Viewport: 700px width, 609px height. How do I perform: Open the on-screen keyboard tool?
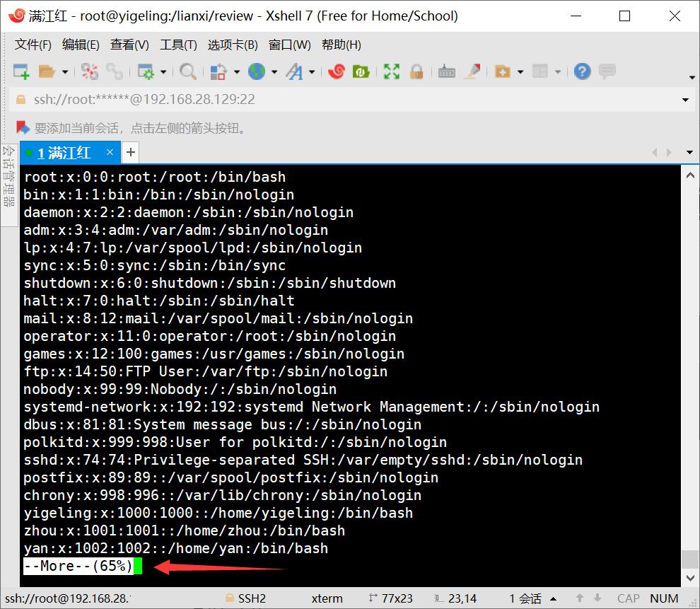[447, 71]
